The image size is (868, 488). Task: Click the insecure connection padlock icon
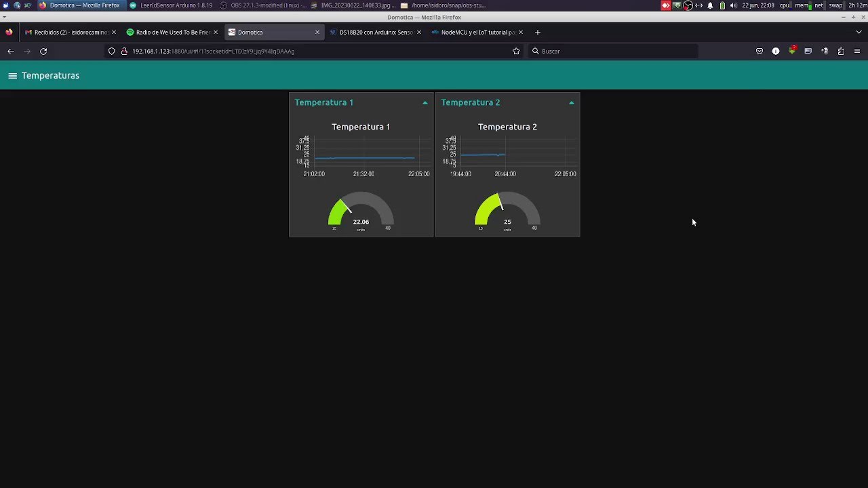124,51
